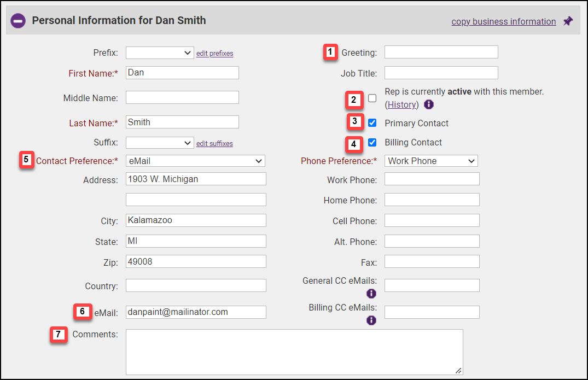Expand the Contact Preference dropdown

(195, 161)
